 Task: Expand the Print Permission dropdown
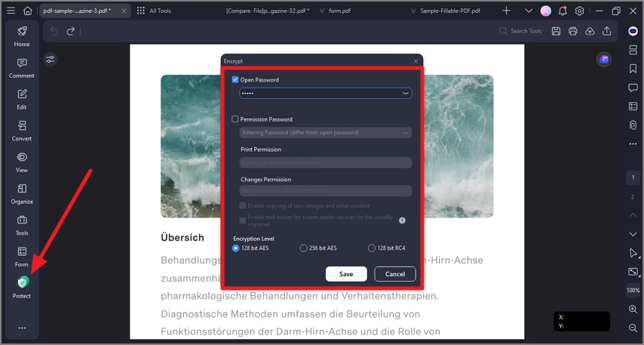click(326, 163)
